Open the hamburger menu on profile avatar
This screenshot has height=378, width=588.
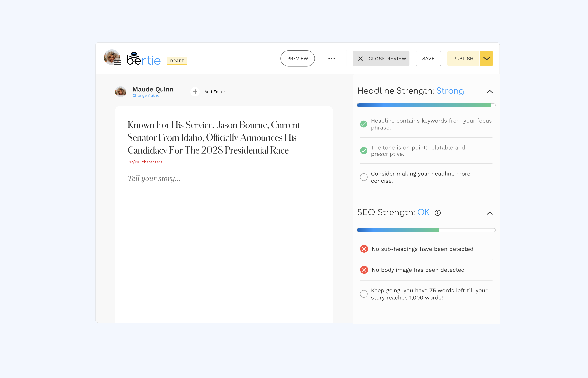point(117,62)
